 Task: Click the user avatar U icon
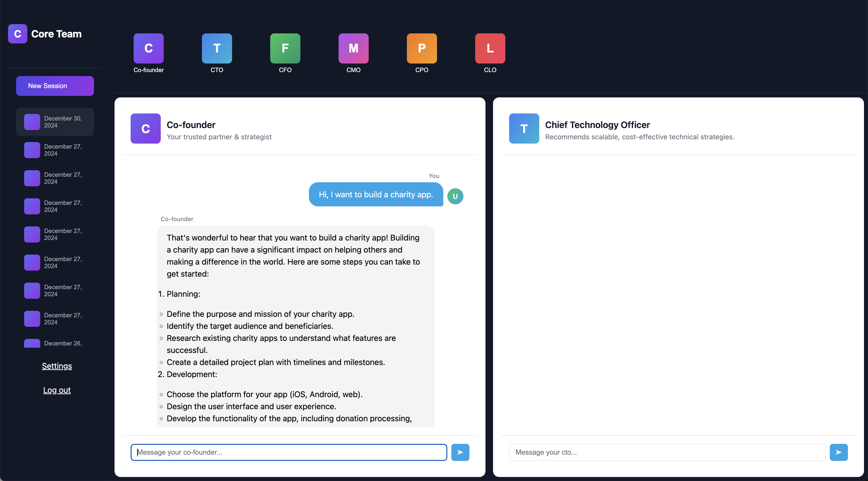coord(455,196)
